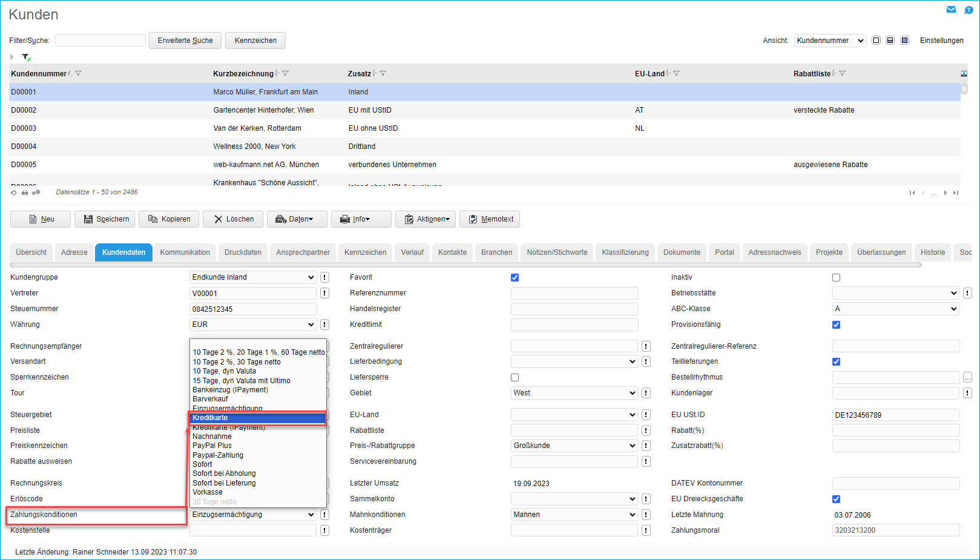Viewport: 980px width, 560px height.
Task: Toggle the Liefersperre checkbox
Action: click(x=515, y=377)
